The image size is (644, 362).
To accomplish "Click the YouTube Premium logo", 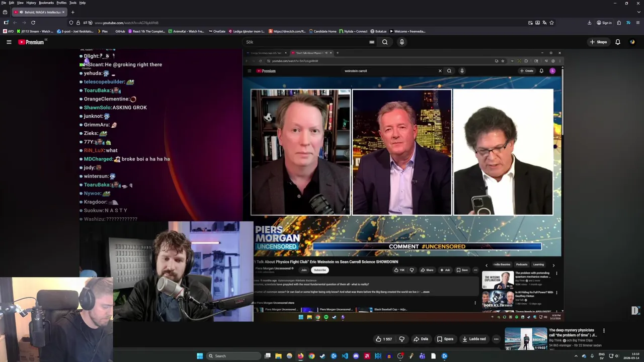I will (31, 42).
